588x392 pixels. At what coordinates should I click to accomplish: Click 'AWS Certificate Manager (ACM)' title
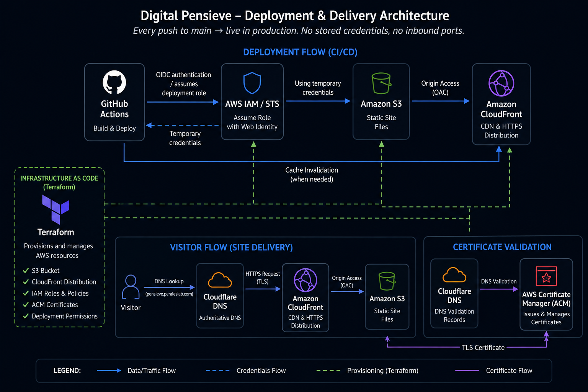click(x=546, y=299)
